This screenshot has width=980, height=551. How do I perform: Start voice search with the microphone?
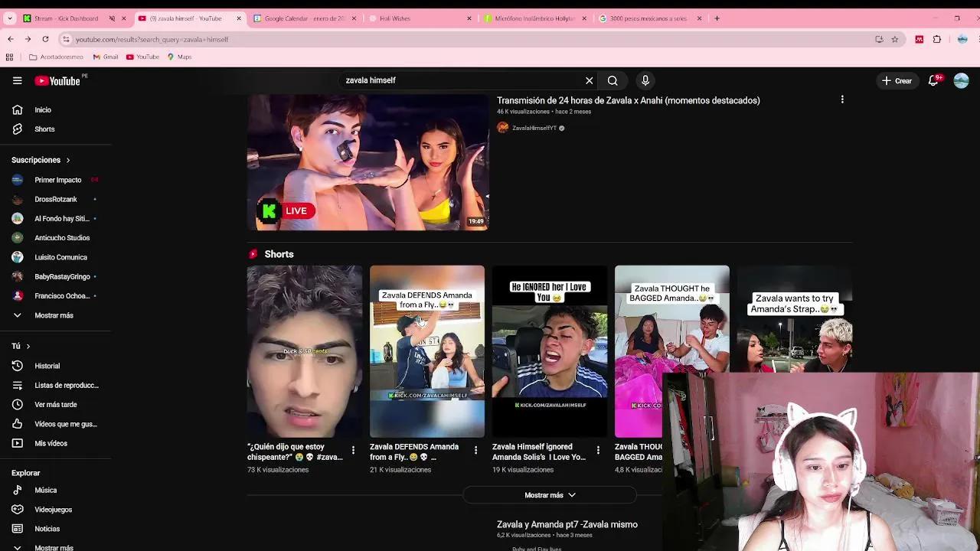coord(645,80)
